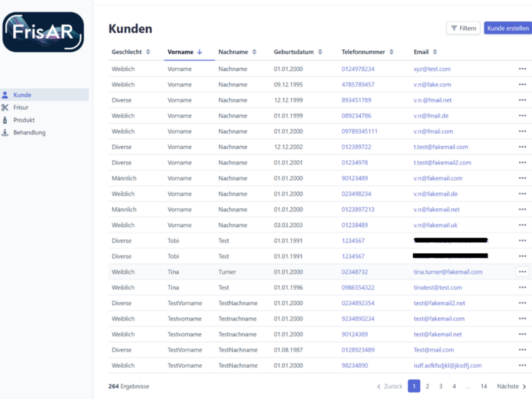Image resolution: width=532 pixels, height=399 pixels.
Task: Open the Filtern filter options
Action: click(x=464, y=28)
